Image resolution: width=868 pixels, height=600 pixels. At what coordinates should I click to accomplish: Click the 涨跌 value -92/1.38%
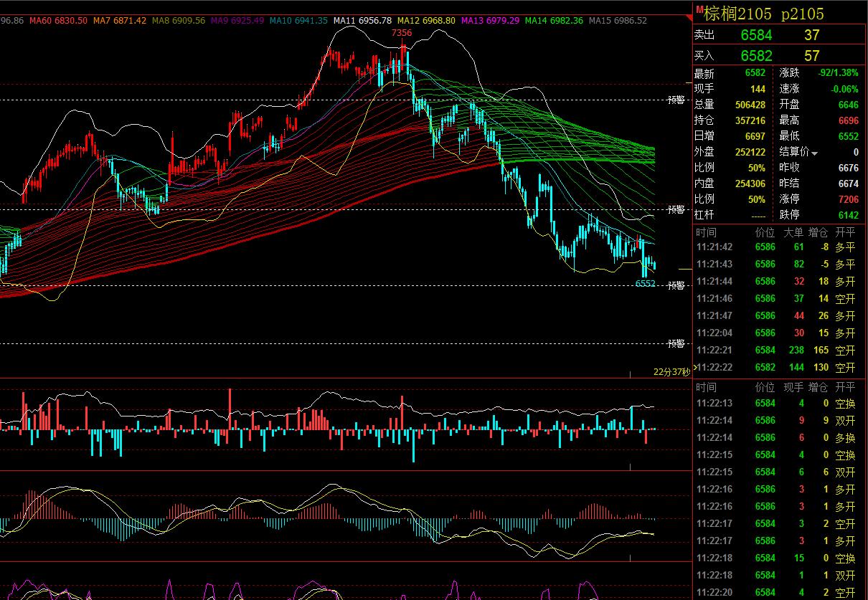(x=839, y=73)
